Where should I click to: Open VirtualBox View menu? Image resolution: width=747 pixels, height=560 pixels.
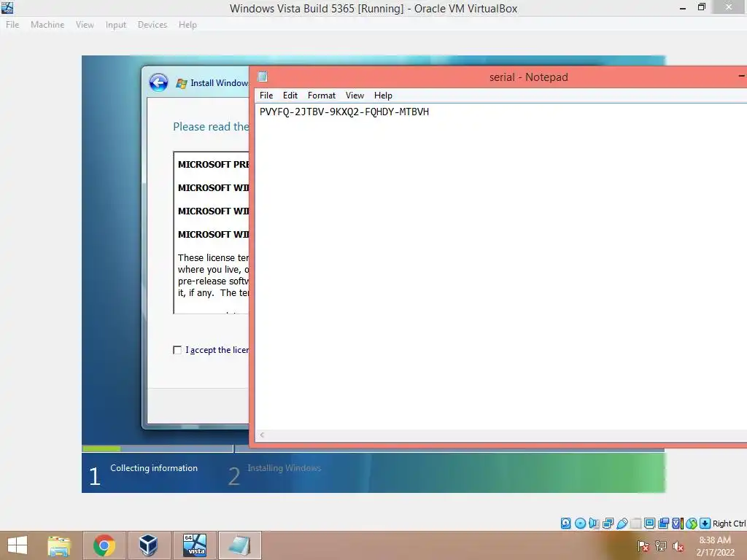[85, 25]
